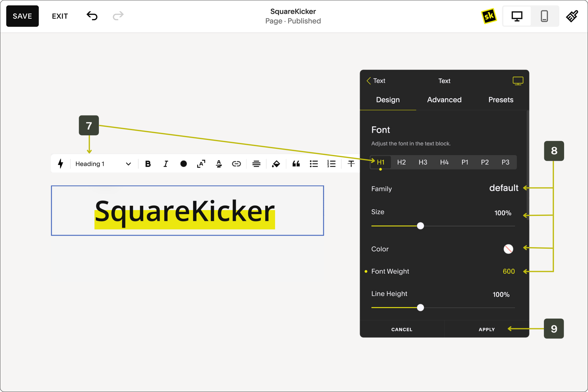Open the Presets tab
The width and height of the screenshot is (588, 392).
pos(501,100)
